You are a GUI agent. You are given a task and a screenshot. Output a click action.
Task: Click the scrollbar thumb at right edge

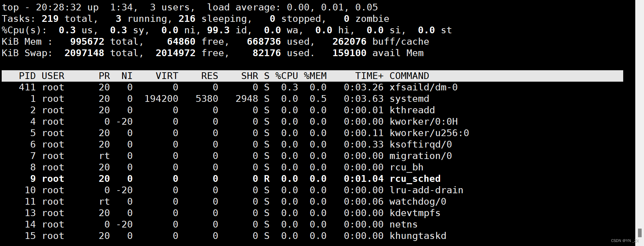point(640,233)
